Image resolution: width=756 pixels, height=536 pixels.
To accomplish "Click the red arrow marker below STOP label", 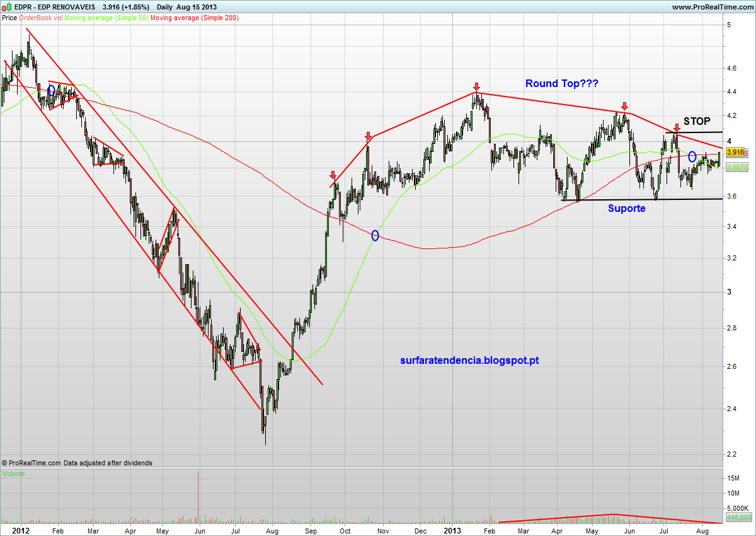I will pyautogui.click(x=677, y=128).
